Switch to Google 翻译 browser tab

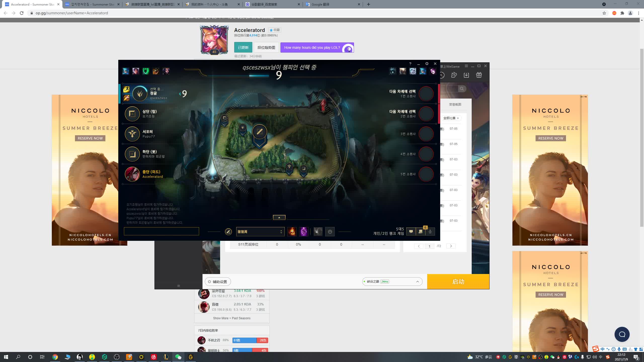tap(333, 4)
